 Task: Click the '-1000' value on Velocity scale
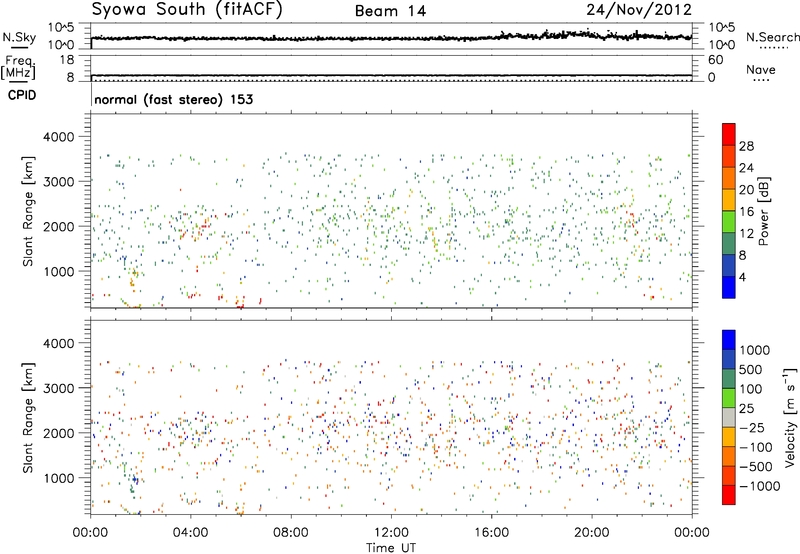tap(760, 486)
